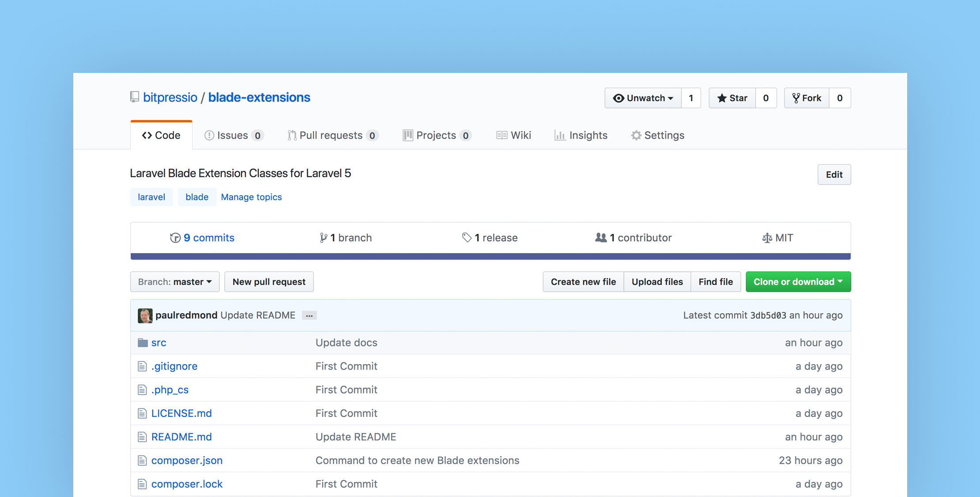Toggle Star on this repository
Viewport: 980px width, 497px height.
(x=734, y=98)
